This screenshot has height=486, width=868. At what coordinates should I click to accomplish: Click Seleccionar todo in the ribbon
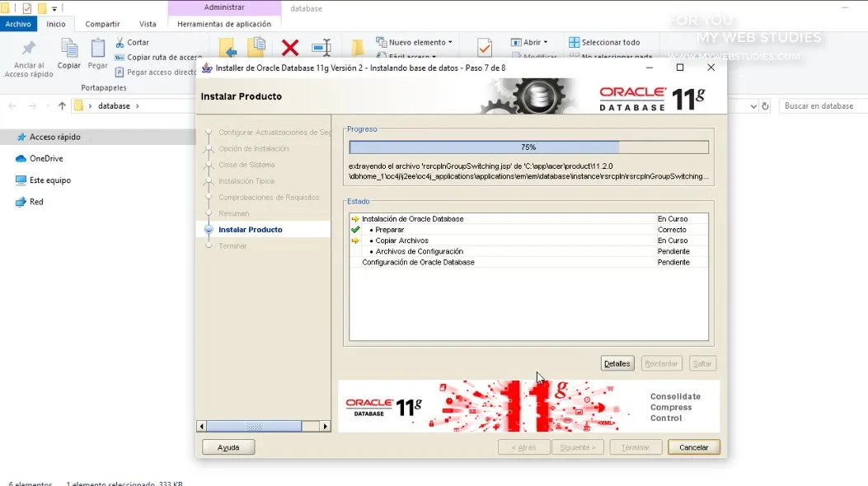[604, 42]
